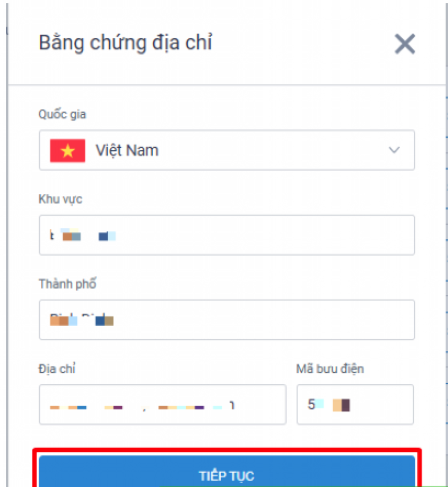Click the Thành phố label
The image size is (448, 487).
click(x=68, y=283)
